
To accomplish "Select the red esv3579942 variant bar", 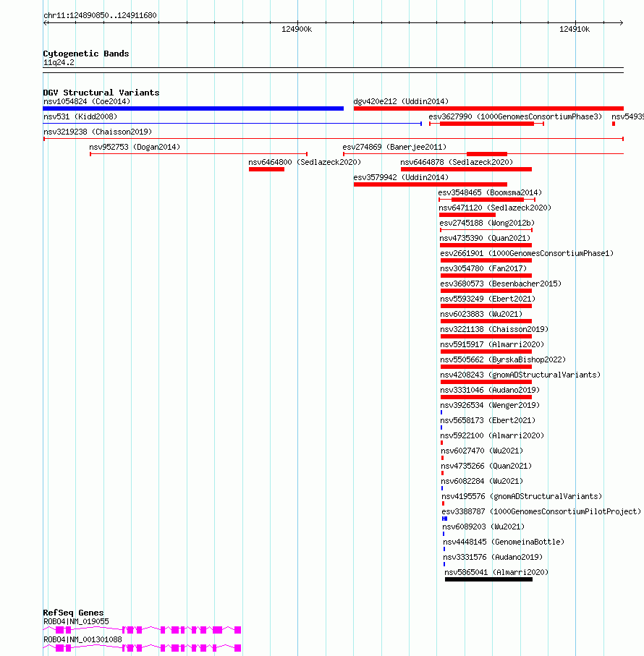I will tap(430, 184).
